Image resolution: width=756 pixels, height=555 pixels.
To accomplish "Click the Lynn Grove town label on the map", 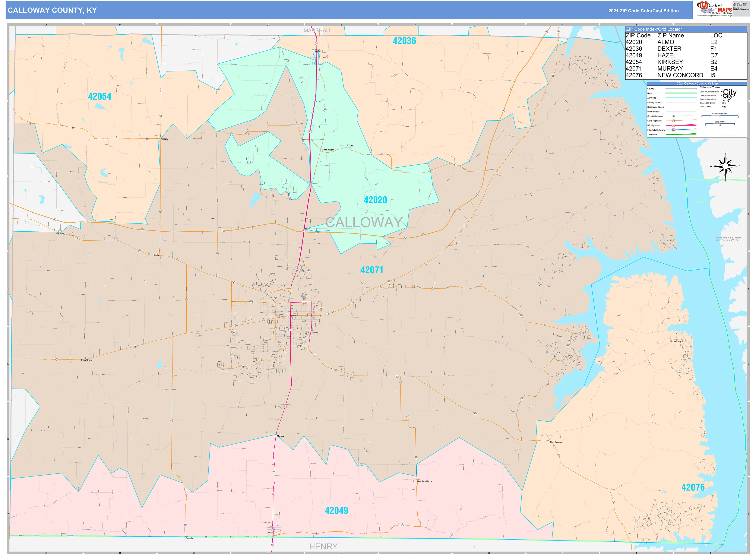I will [x=86, y=360].
